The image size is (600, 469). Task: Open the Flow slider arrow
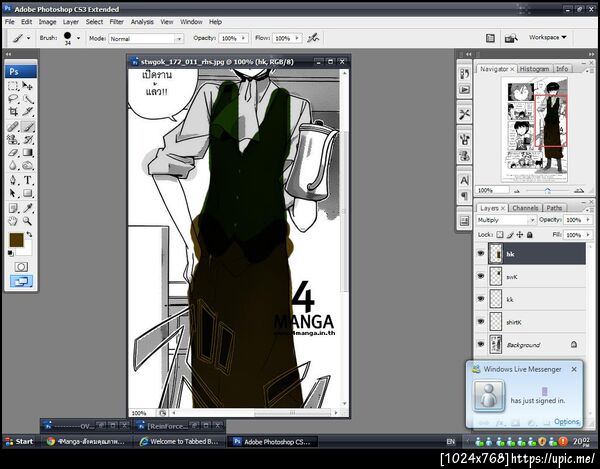click(x=297, y=38)
